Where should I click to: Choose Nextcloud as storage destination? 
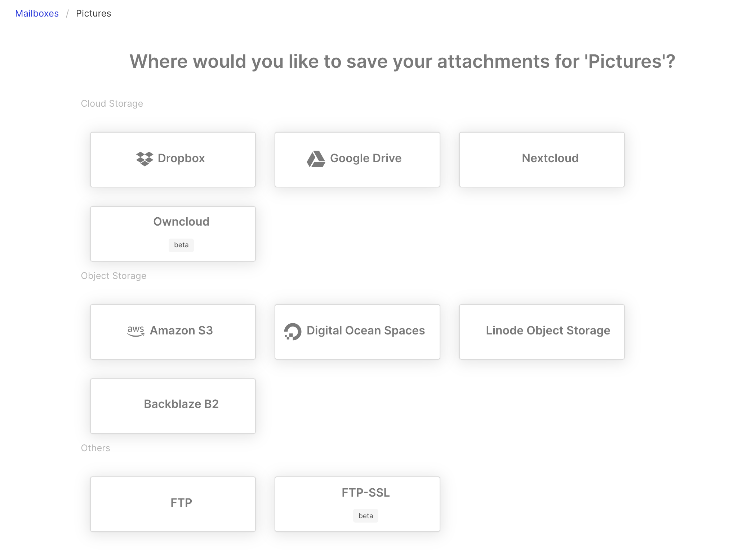pyautogui.click(x=542, y=160)
